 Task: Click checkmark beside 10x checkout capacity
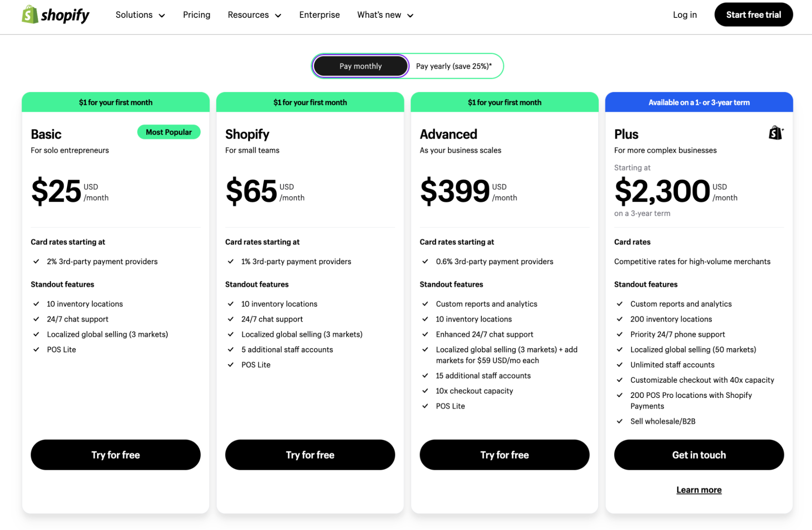click(x=425, y=391)
